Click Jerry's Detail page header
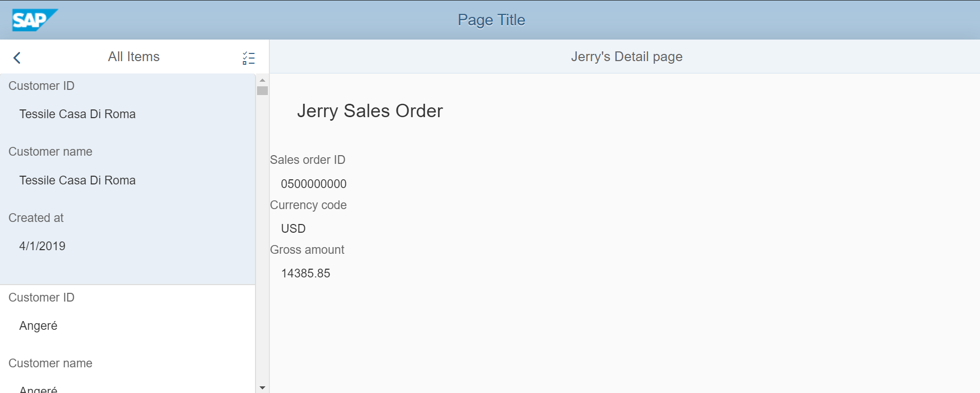This screenshot has height=393, width=980. pos(626,57)
